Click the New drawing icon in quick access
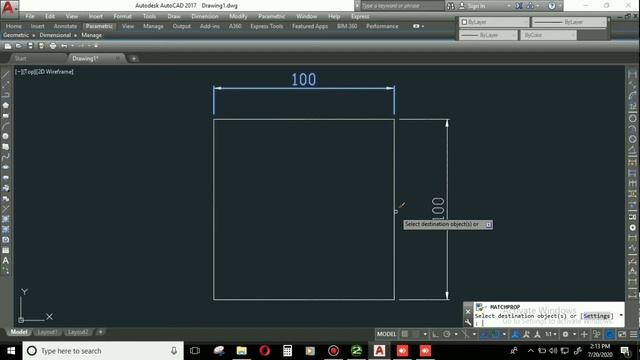This screenshot has width=640, height=360. [8, 46]
